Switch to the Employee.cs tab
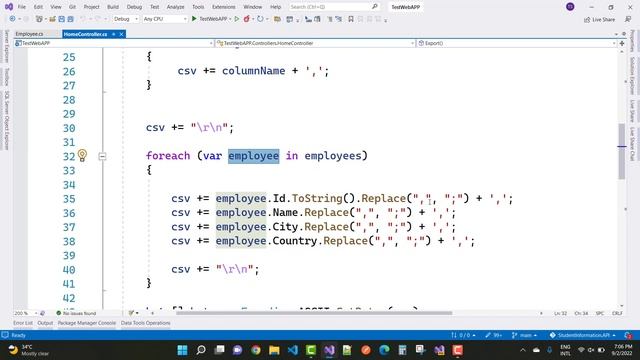Image resolution: width=640 pixels, height=360 pixels. 29,34
